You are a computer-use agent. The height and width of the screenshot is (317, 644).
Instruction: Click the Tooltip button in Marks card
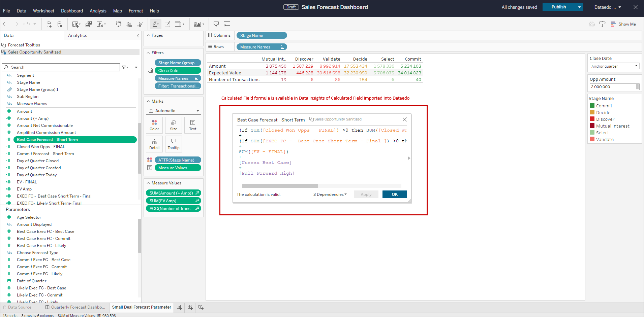click(174, 144)
